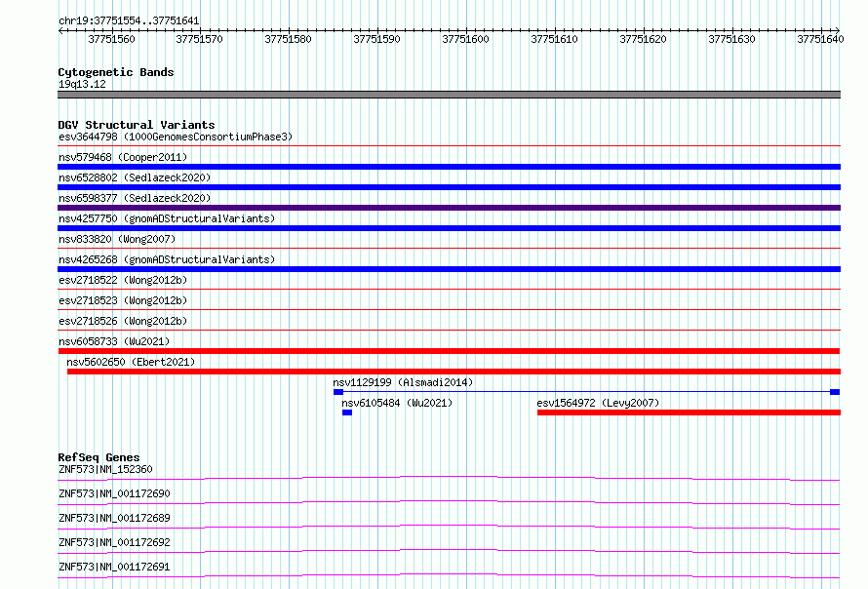Image resolution: width=868 pixels, height=589 pixels.
Task: Open variant label nsv833820 (Wong2007)
Action: pos(117,239)
